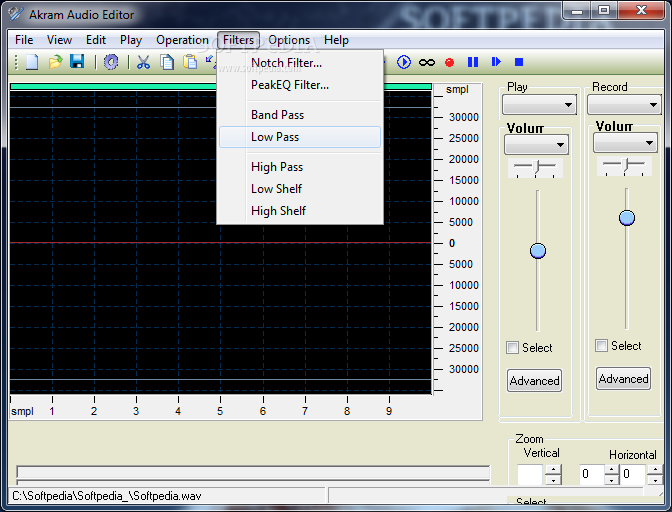Open the Edit menu
Screen dimensions: 672x512
click(x=96, y=40)
